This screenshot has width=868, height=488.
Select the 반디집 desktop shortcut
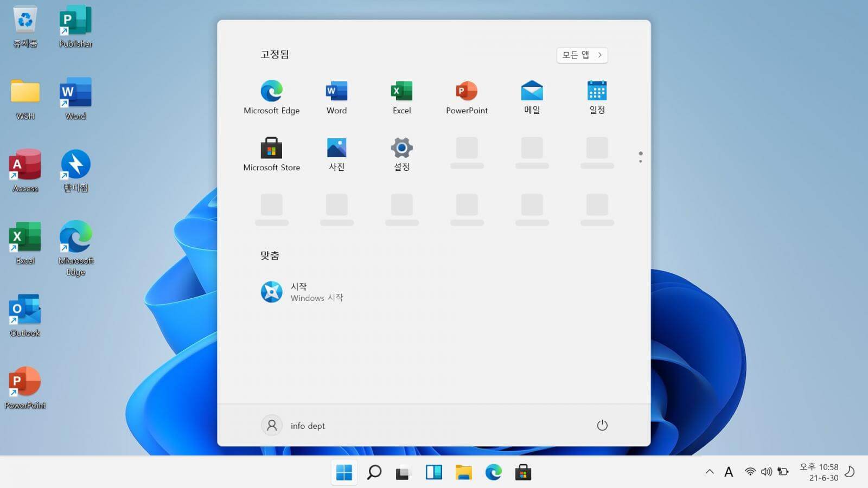tap(75, 171)
